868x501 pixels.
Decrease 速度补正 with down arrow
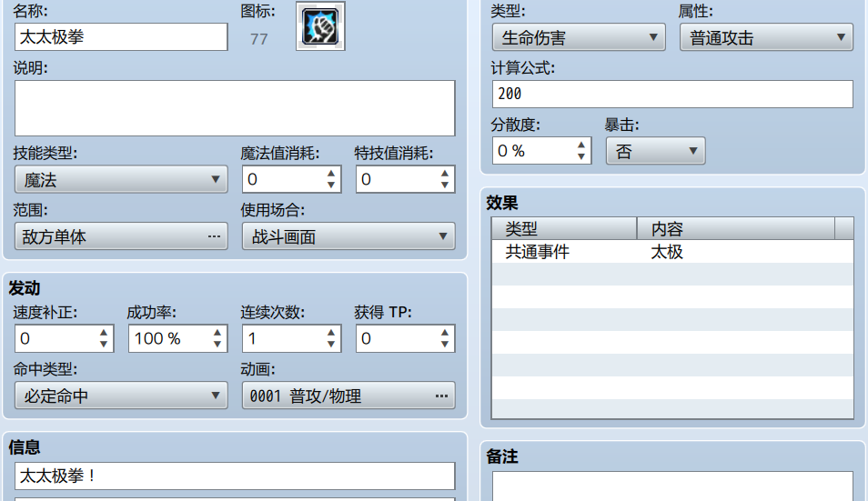[104, 345]
